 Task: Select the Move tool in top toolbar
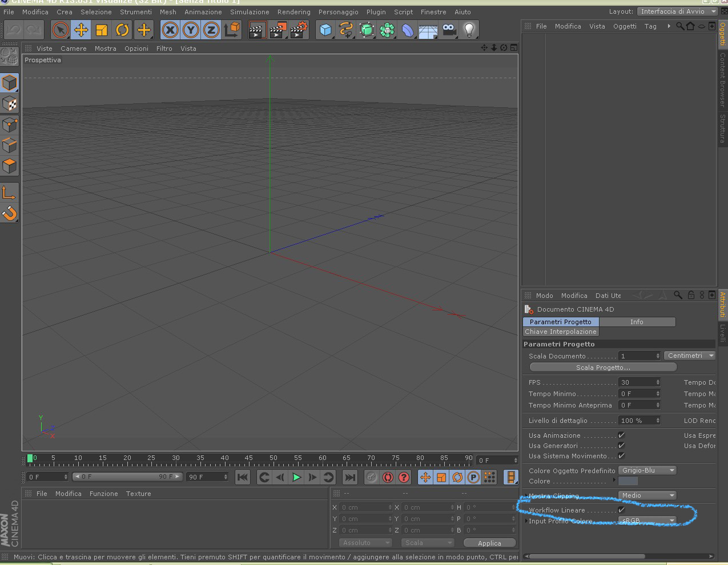(81, 30)
